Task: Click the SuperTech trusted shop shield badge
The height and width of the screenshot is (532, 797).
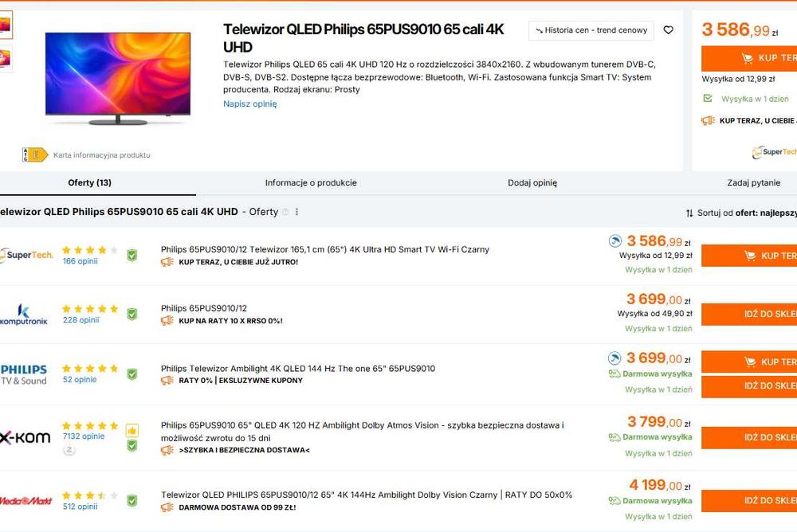Action: 132,255
